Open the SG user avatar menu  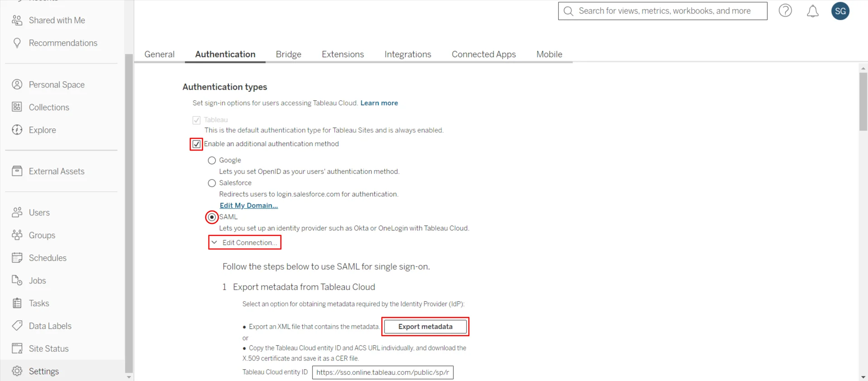[840, 11]
